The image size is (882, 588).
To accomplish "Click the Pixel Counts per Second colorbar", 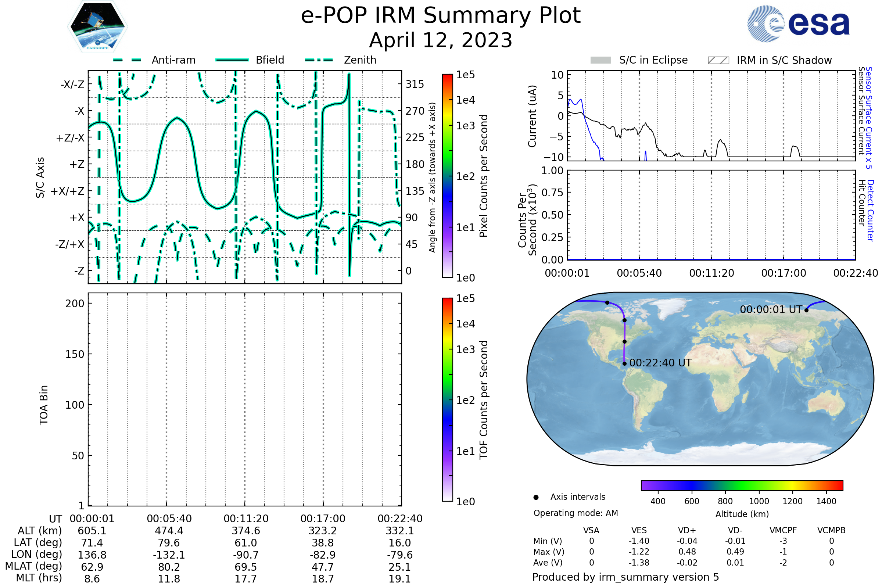I will 448,176.
